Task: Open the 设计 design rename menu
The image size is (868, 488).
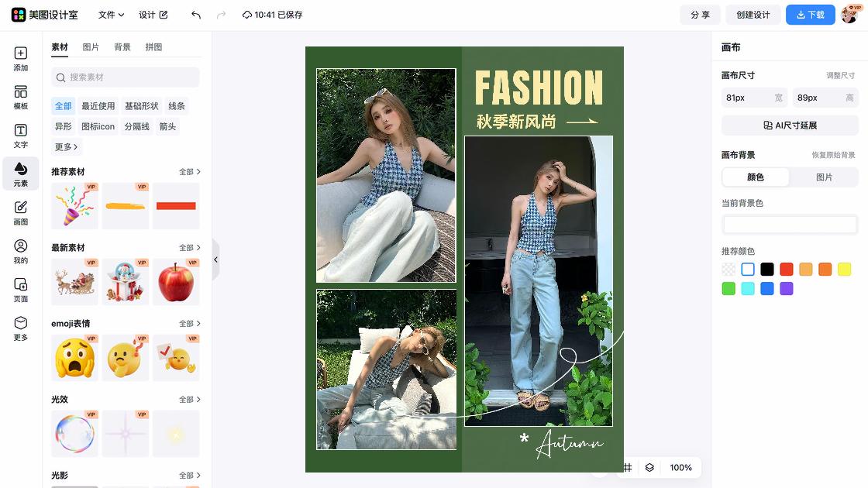Action: (153, 15)
